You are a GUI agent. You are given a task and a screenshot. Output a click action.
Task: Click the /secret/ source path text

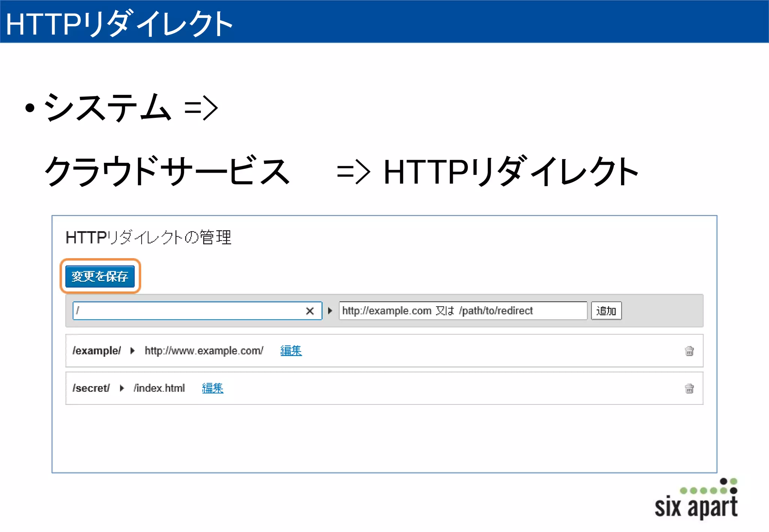tap(91, 388)
